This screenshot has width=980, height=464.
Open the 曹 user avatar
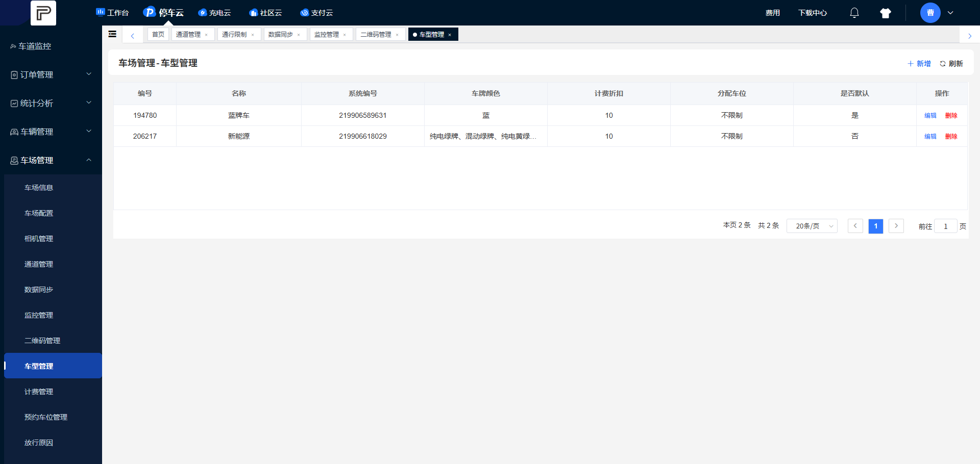pyautogui.click(x=930, y=13)
